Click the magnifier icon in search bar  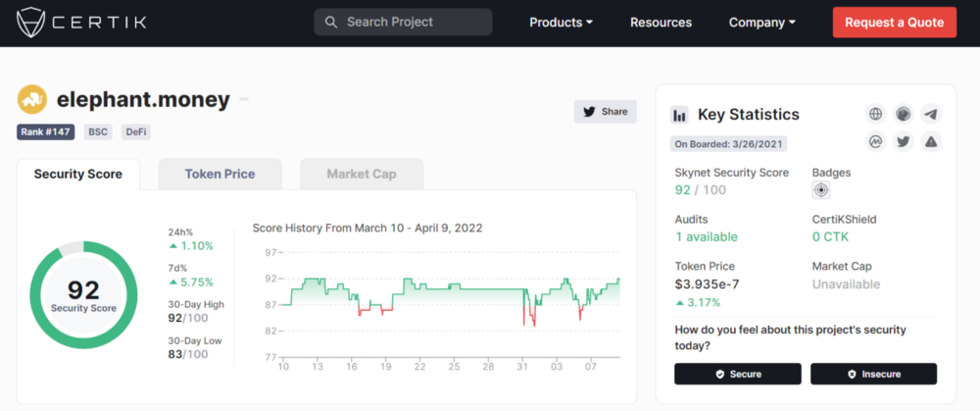tap(331, 23)
